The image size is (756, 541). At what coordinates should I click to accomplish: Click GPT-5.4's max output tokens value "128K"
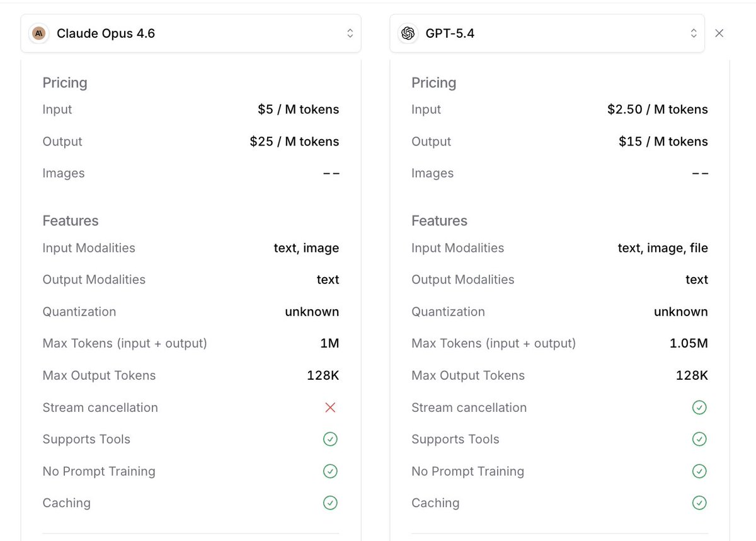692,375
